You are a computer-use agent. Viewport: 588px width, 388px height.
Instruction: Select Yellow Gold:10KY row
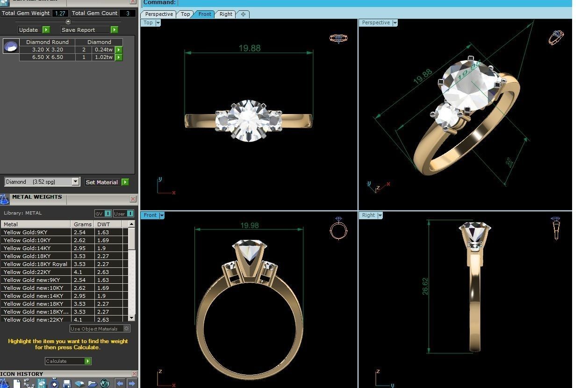(x=64, y=240)
